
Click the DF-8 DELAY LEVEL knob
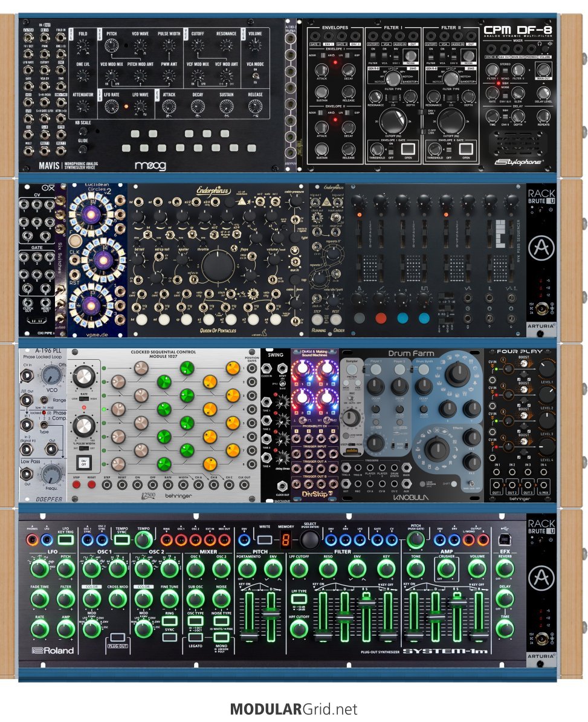tap(543, 93)
